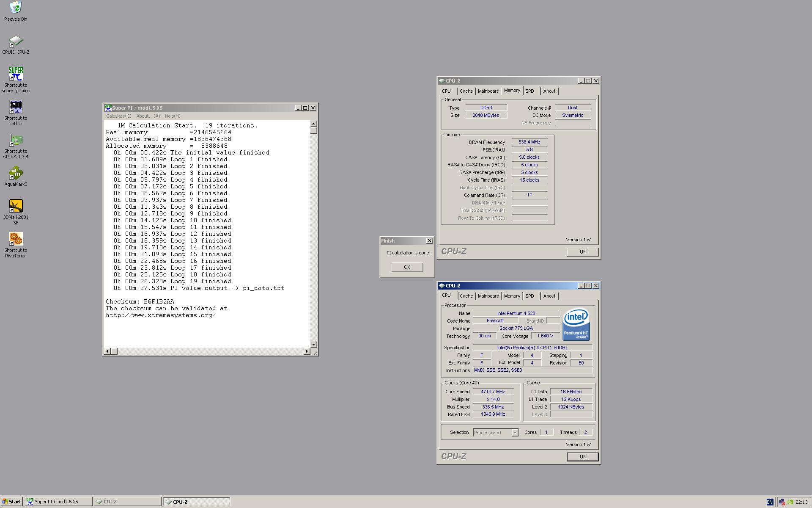The image size is (812, 508).
Task: Click the memory Type DDR3 field
Action: (486, 108)
